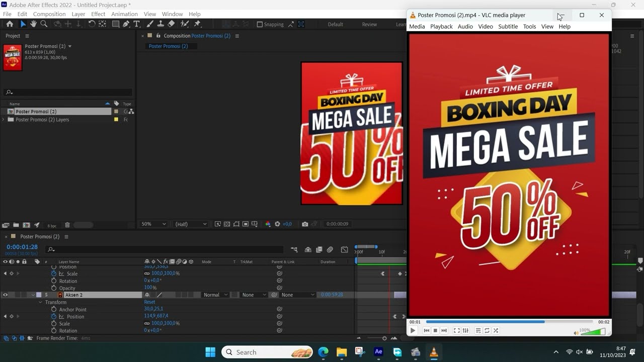This screenshot has height=362, width=644.
Task: Click the current time 0:00:01:28 field
Action: tap(22, 247)
